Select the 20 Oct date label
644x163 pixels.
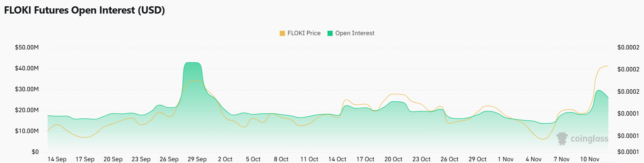tap(393, 159)
